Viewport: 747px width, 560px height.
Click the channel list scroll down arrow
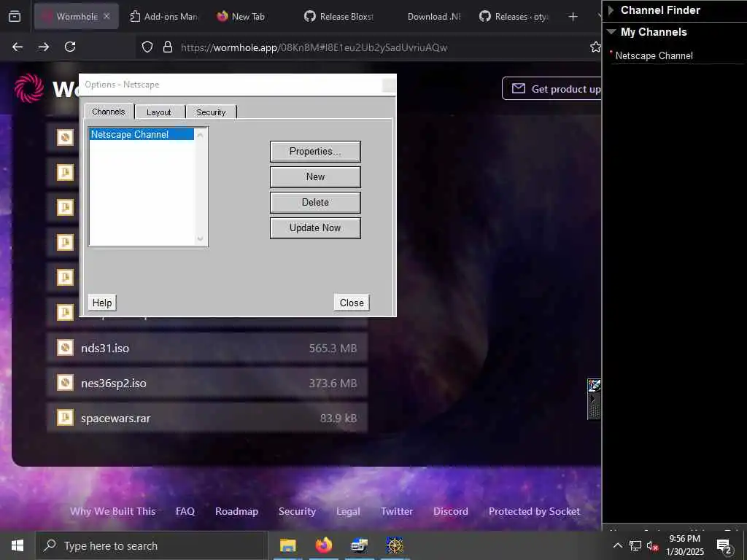pos(201,238)
